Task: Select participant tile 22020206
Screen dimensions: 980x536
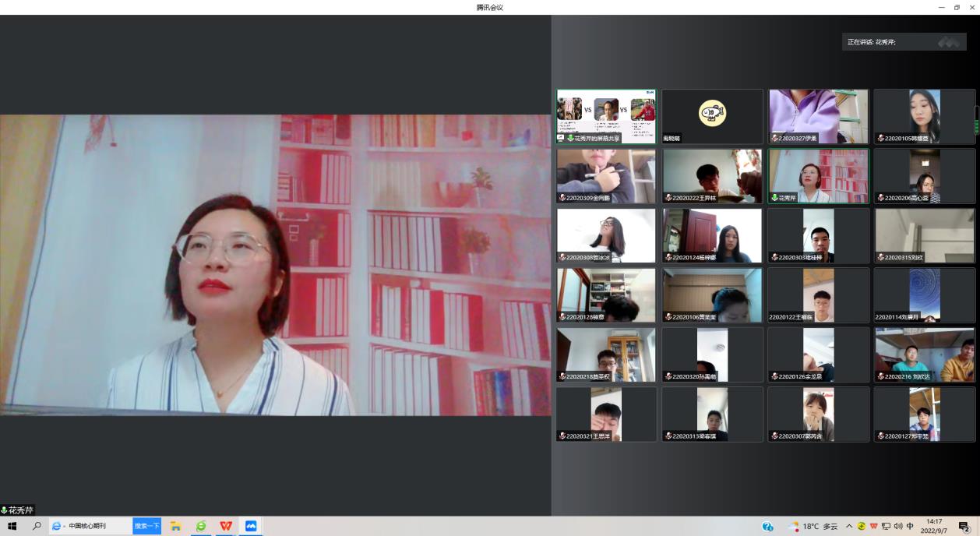Action: coord(925,176)
